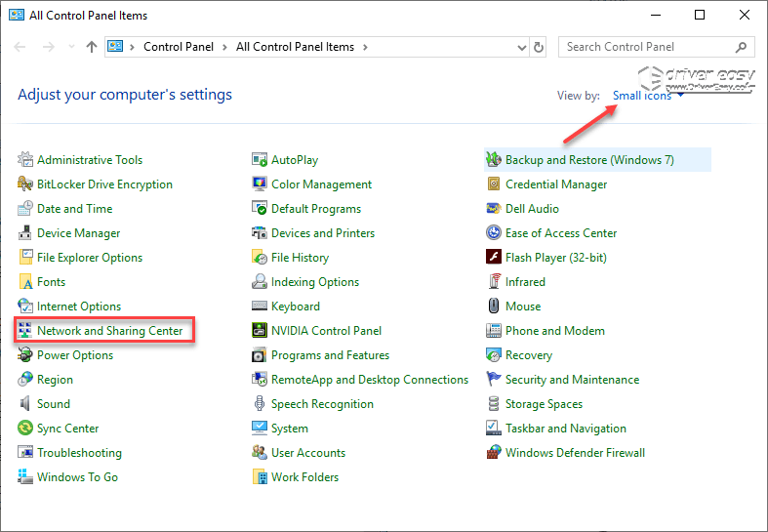Viewport: 768px width, 532px height.
Task: Click the Fonts icon
Action: click(x=25, y=282)
